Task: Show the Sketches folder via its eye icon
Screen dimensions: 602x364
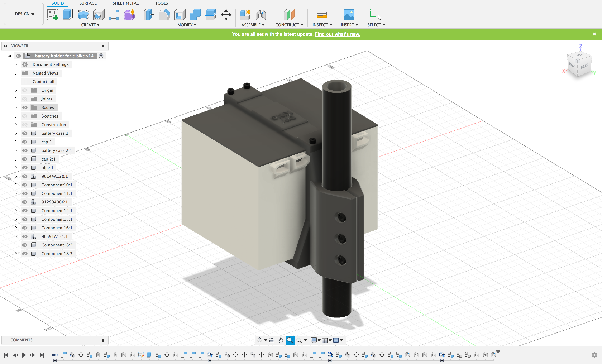Action: [x=25, y=116]
